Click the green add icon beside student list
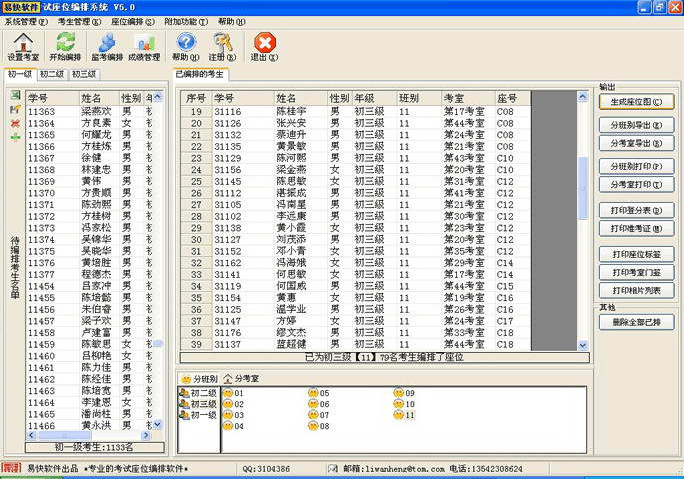The image size is (684, 479). pyautogui.click(x=15, y=135)
